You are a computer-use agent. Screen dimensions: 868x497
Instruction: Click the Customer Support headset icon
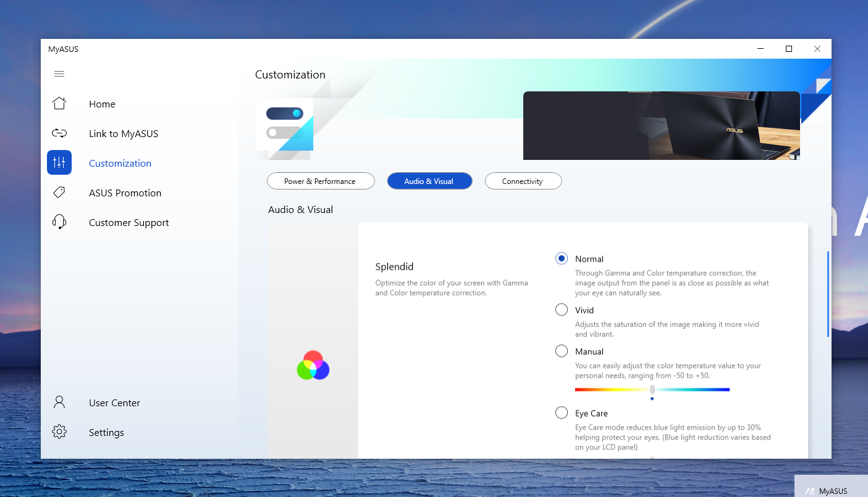tap(59, 222)
